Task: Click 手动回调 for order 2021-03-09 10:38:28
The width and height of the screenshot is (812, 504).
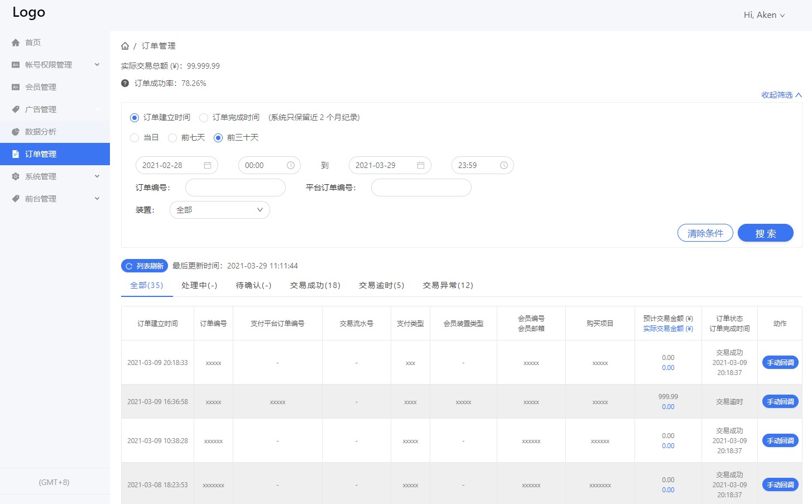Action: (x=780, y=441)
